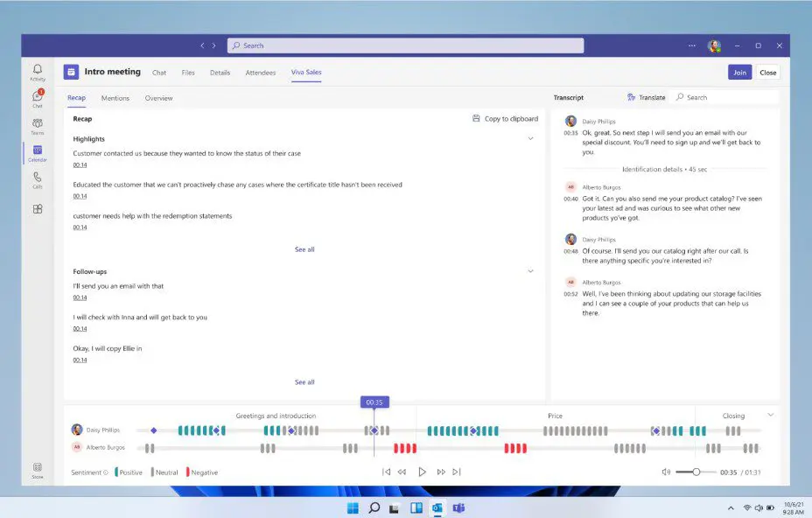Click the Intro meeting calendar icon

click(x=71, y=72)
